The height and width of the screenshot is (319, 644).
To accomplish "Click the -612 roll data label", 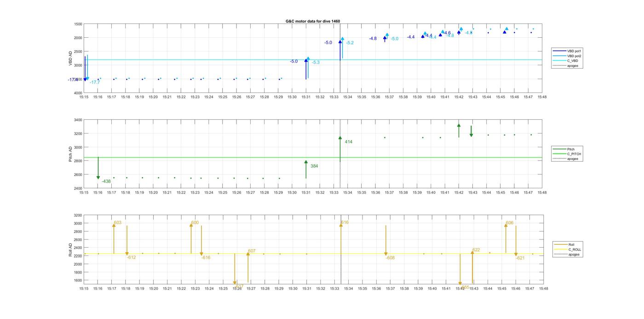I will click(131, 257).
